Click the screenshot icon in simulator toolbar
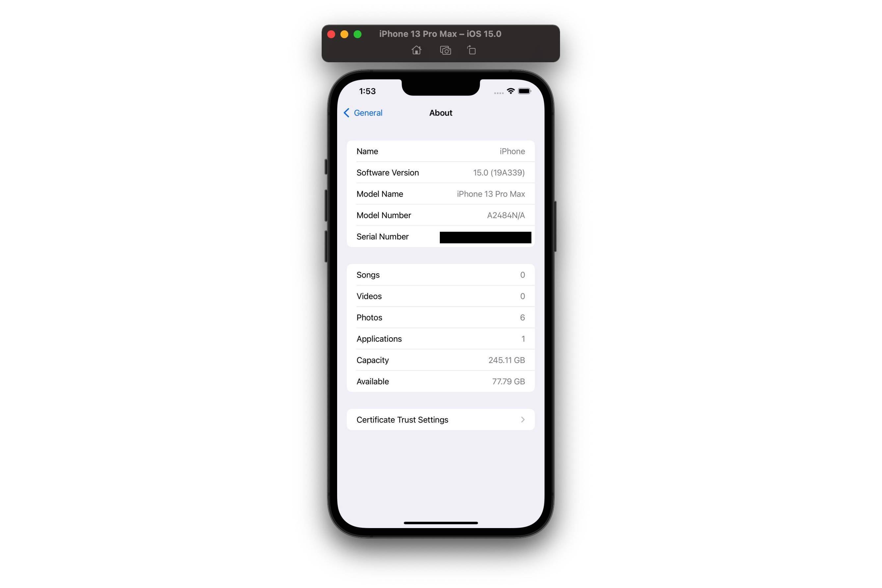The image size is (882, 588). click(445, 50)
